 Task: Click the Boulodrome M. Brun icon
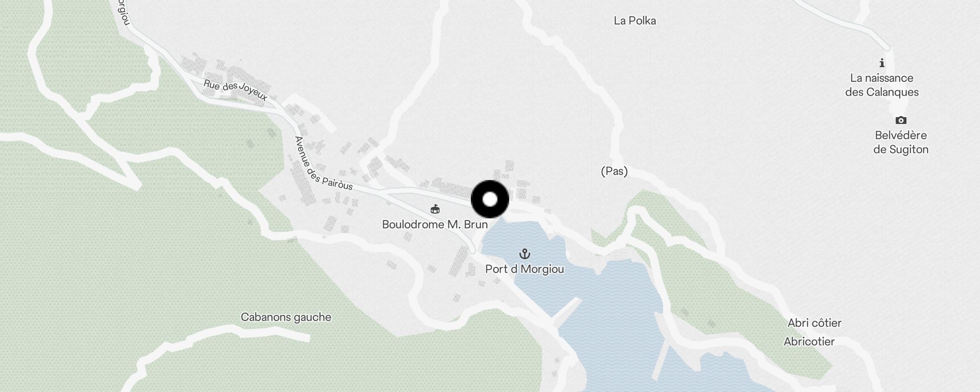click(x=435, y=209)
